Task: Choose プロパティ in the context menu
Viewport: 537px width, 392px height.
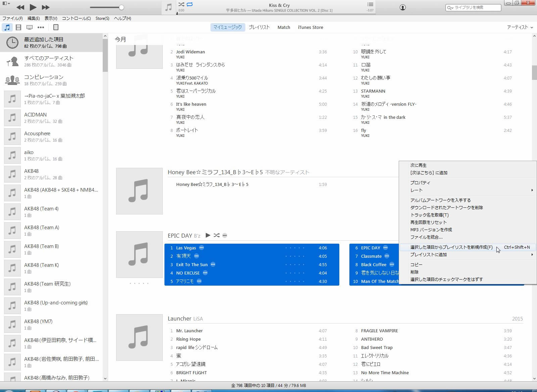Action: pyautogui.click(x=468, y=183)
